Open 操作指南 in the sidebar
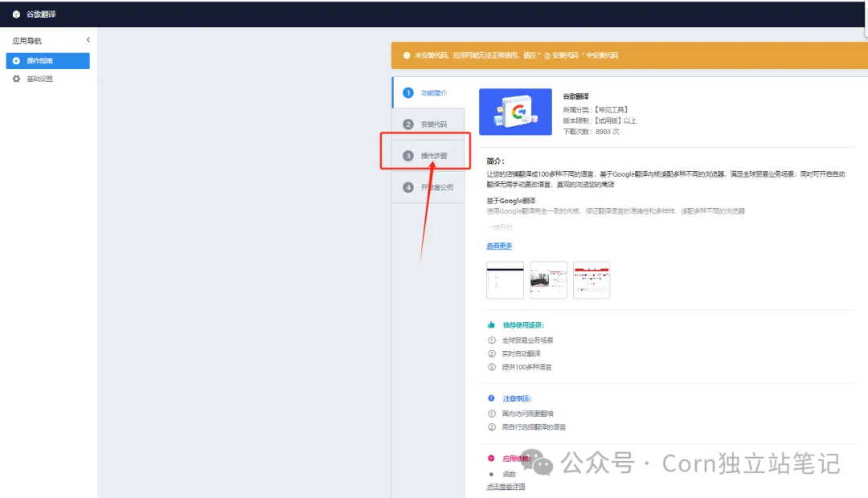868x498 pixels. [x=47, y=61]
